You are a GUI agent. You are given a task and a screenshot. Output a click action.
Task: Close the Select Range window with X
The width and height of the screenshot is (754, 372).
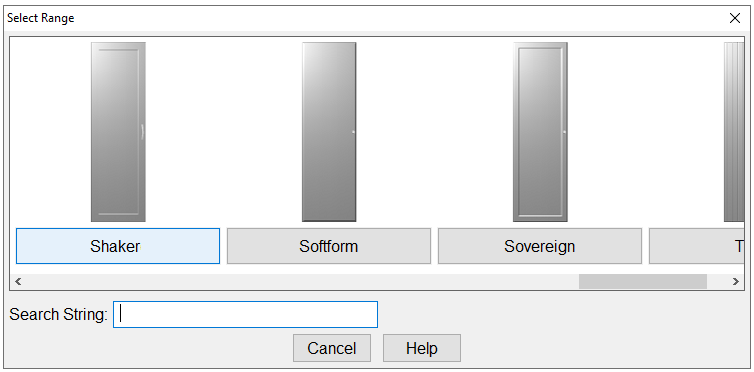click(735, 18)
